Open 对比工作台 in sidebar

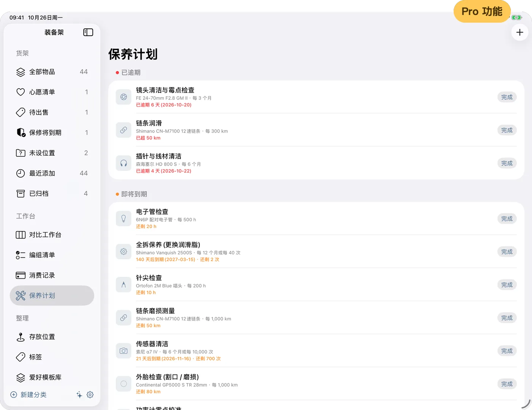point(52,235)
